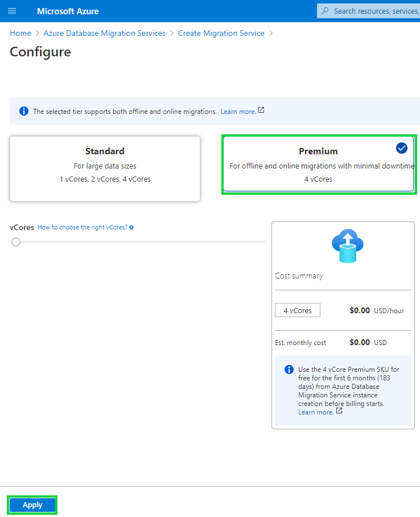This screenshot has width=420, height=517.
Task: Click the database migration cloud icon
Action: click(348, 245)
